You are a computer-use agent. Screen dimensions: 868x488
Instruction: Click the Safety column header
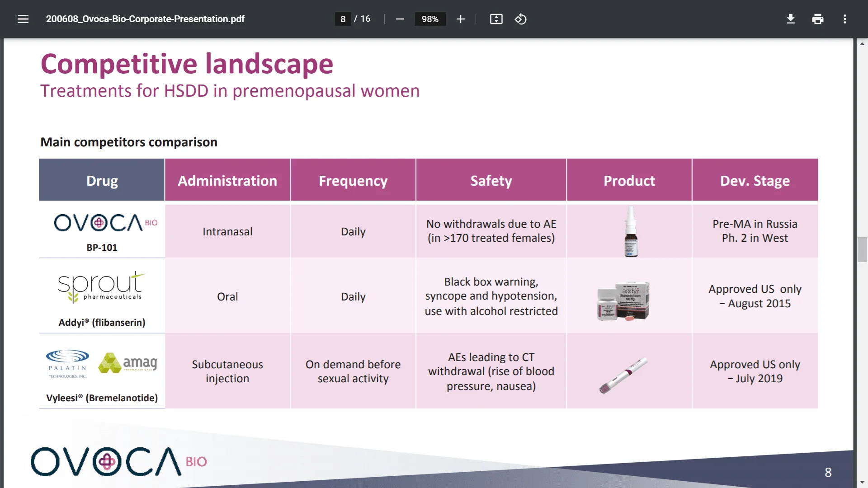pos(491,180)
